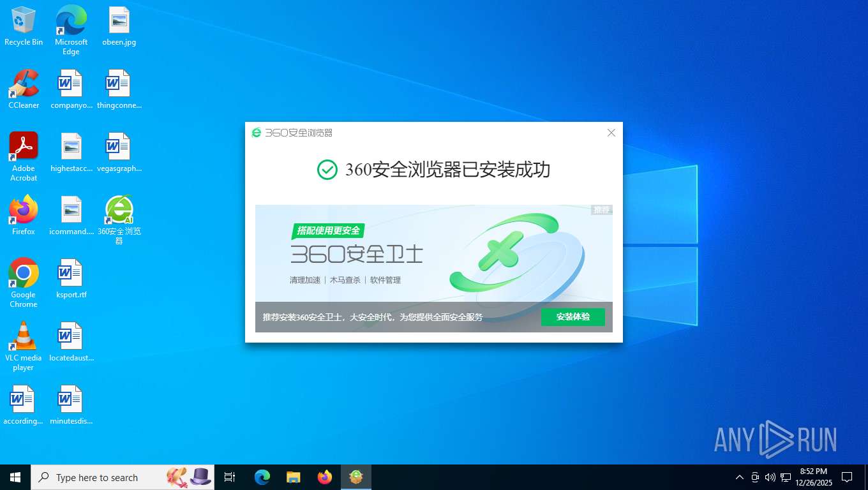Close the 360安全浏览器 installer dialog

(x=611, y=133)
